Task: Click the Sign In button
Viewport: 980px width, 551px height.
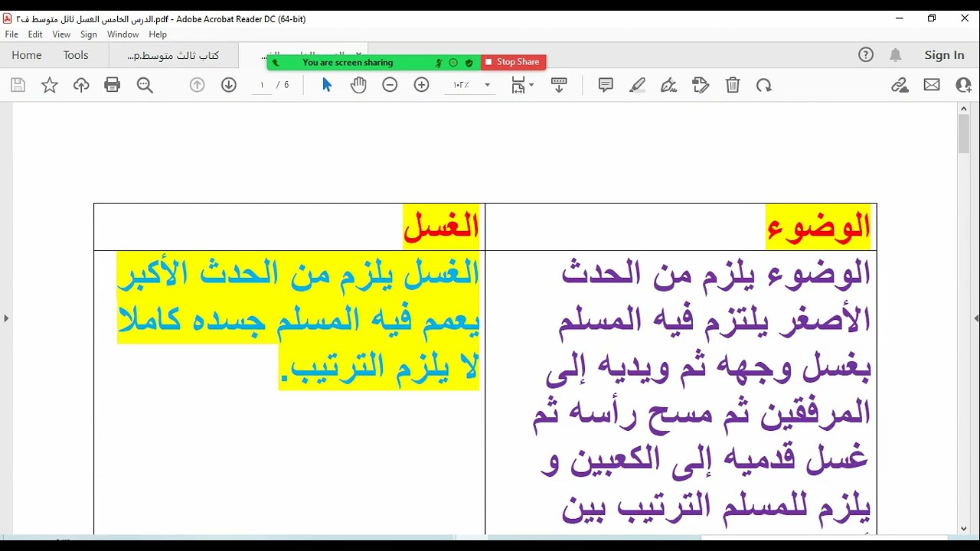Action: coord(944,55)
